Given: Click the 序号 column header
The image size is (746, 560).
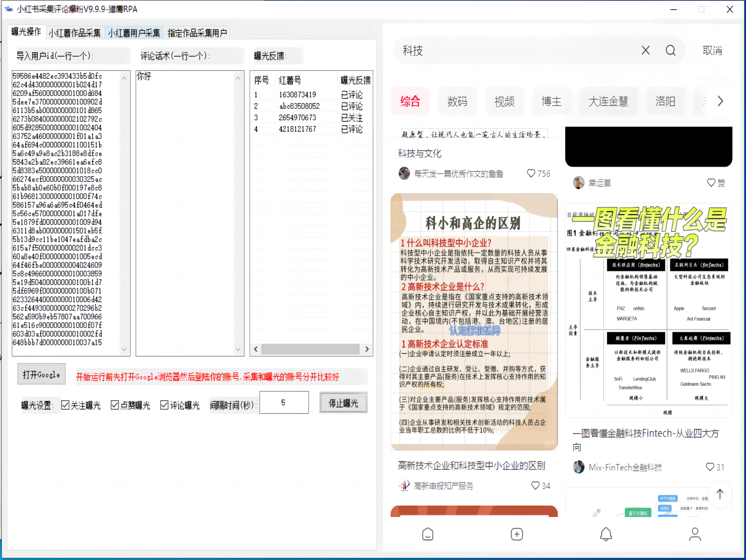Looking at the screenshot, I should (x=262, y=80).
